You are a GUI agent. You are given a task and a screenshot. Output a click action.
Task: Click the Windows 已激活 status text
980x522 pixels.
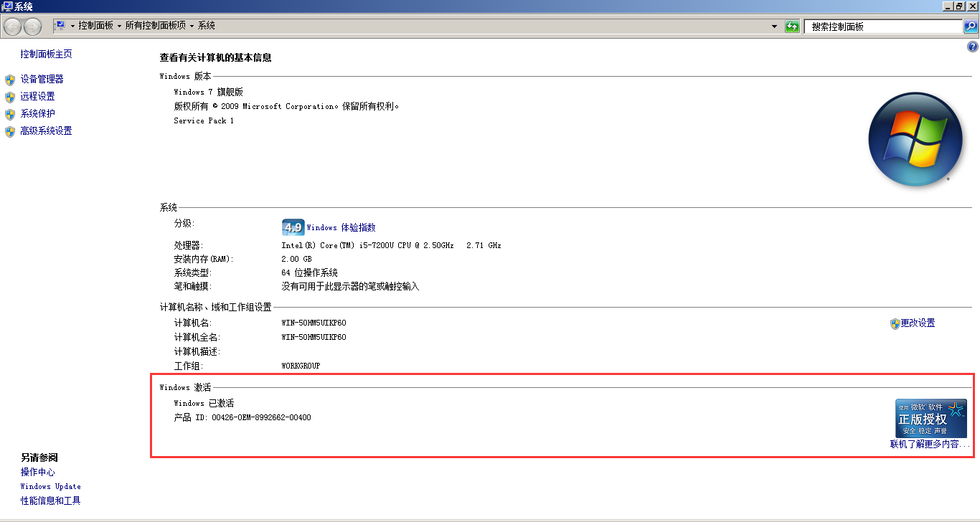(x=204, y=403)
